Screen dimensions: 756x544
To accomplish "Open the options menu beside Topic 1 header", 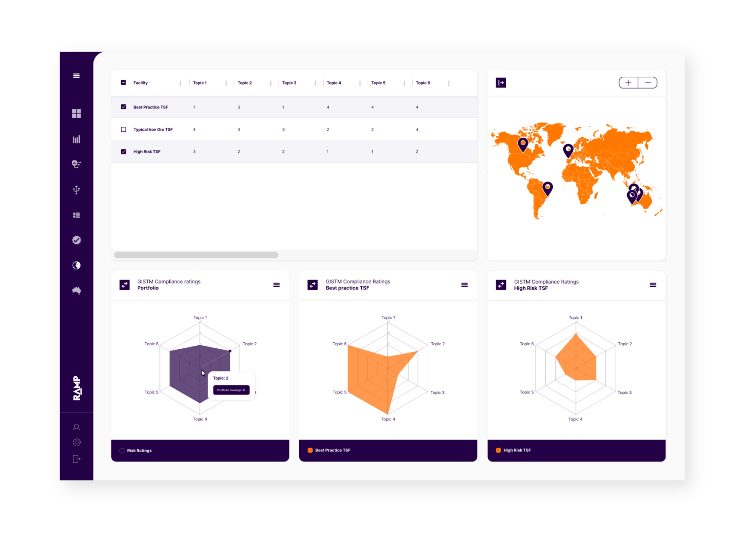I will point(225,83).
